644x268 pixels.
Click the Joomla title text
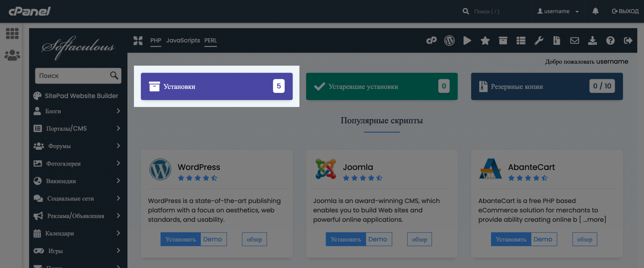pos(358,167)
